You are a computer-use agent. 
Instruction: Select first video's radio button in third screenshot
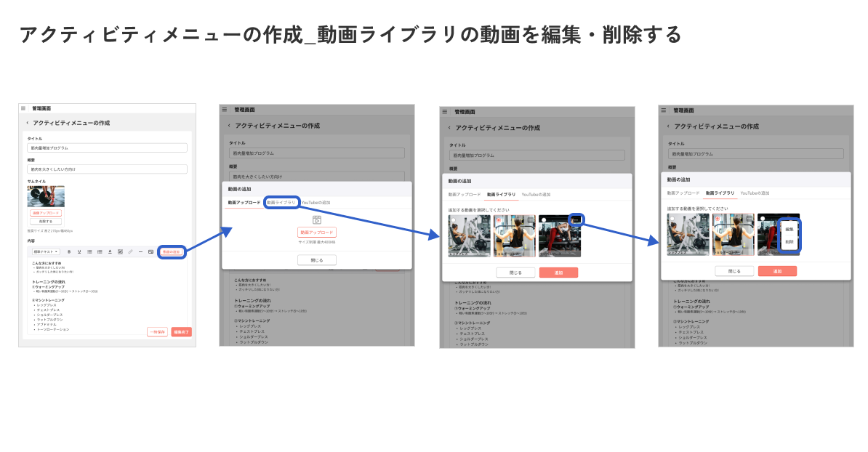coord(453,219)
